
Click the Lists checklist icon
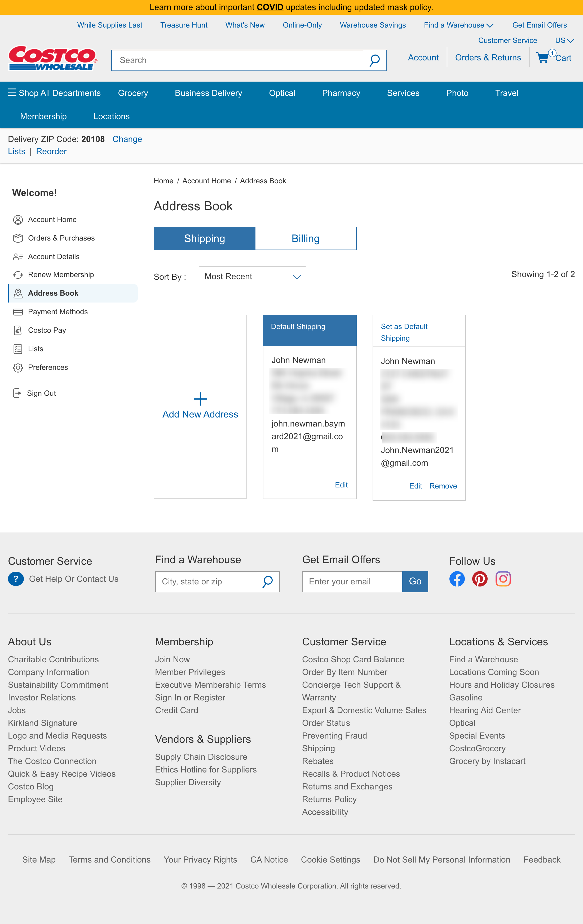point(18,349)
